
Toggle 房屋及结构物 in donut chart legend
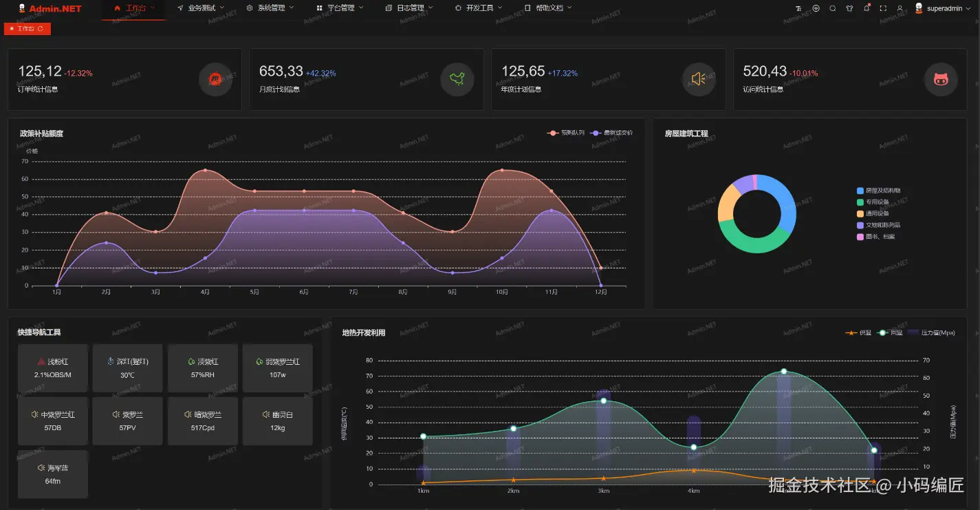click(x=879, y=191)
